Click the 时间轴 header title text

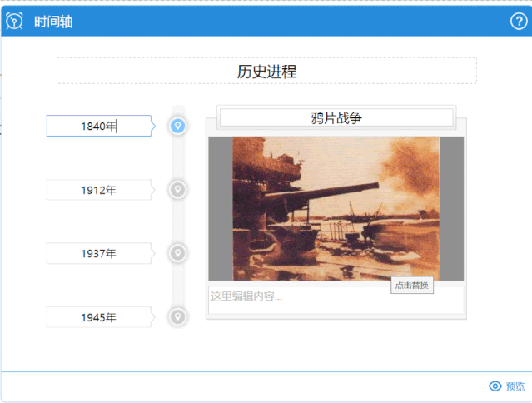[53, 22]
